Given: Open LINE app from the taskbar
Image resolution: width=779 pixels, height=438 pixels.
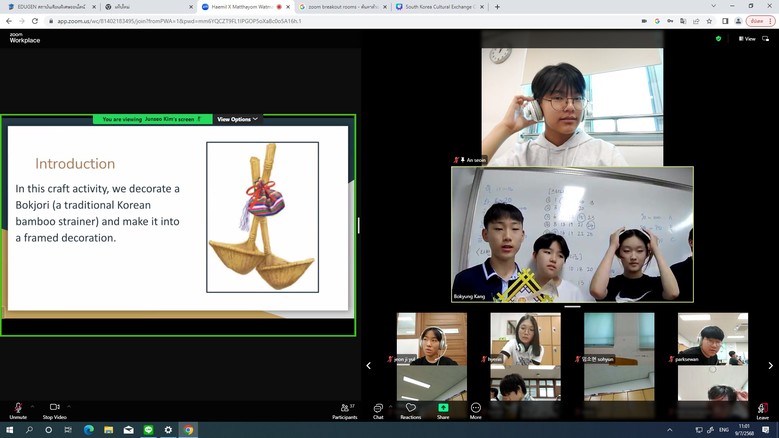Looking at the screenshot, I should click(x=148, y=430).
